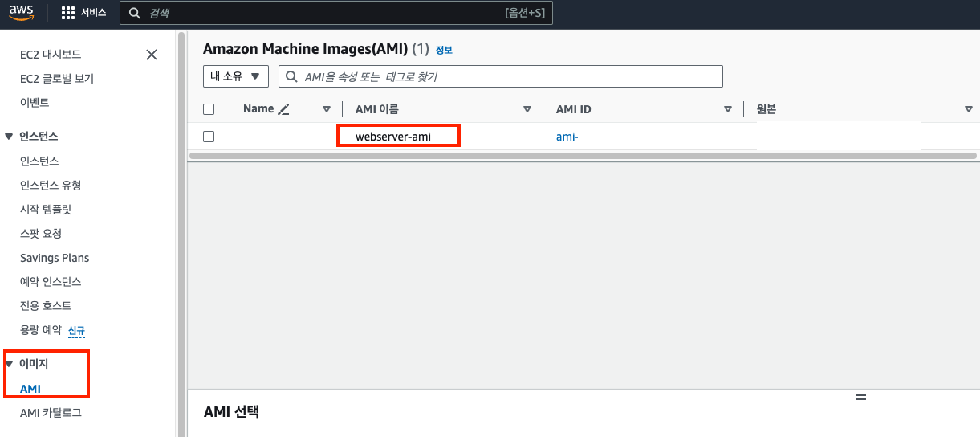Click the 원본 column header
This screenshot has height=437, width=980.
tap(767, 109)
